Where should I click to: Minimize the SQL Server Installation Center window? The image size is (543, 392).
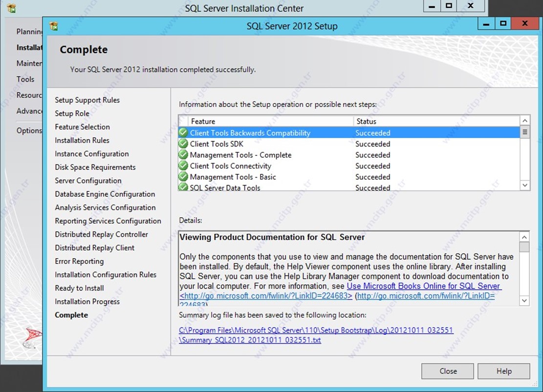tap(432, 6)
